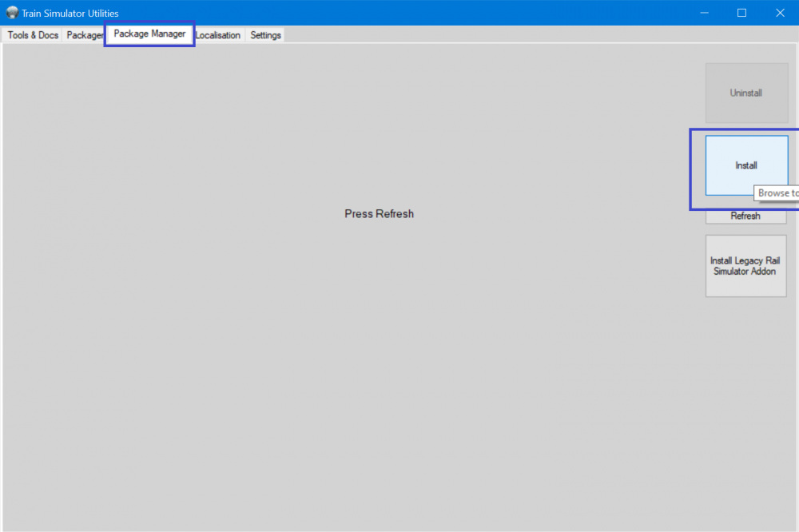Close the Train Simulator Utilities window
This screenshot has height=532, width=799.
pyautogui.click(x=779, y=13)
